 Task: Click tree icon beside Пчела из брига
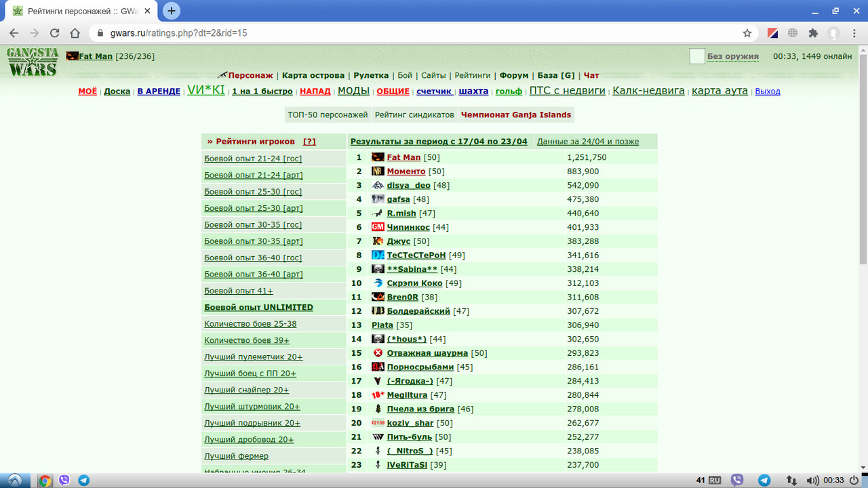378,409
